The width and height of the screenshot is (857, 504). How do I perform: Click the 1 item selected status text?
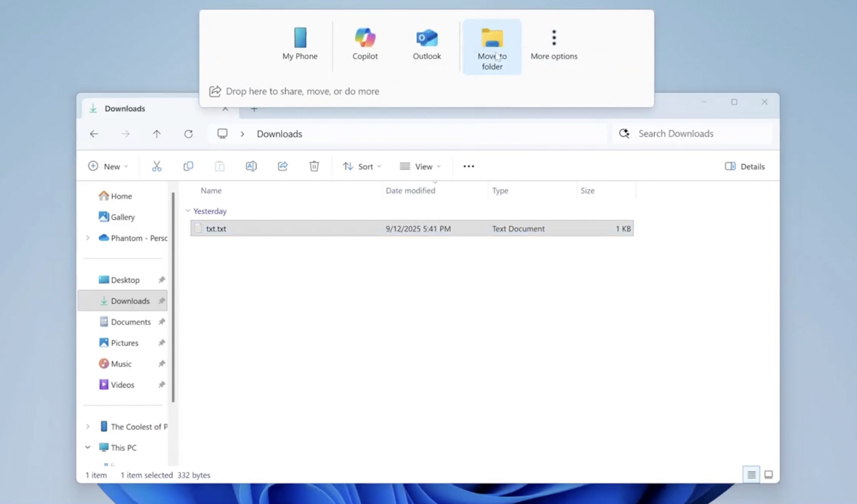click(x=146, y=475)
